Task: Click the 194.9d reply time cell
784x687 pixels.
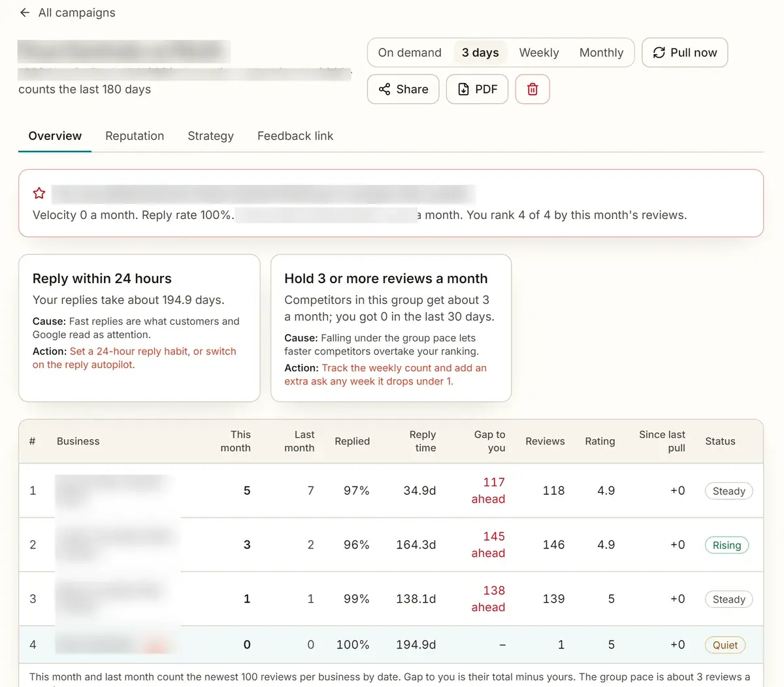Action: tap(416, 645)
